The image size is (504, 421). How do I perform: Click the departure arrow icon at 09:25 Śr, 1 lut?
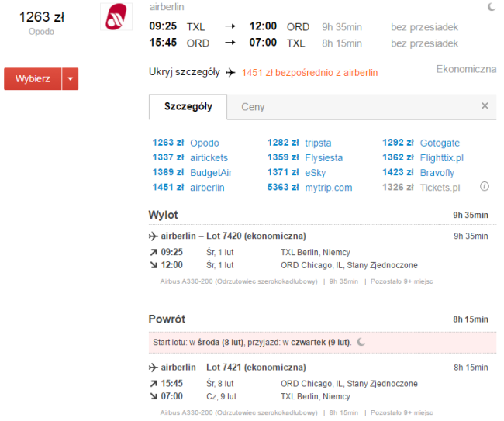tap(154, 252)
